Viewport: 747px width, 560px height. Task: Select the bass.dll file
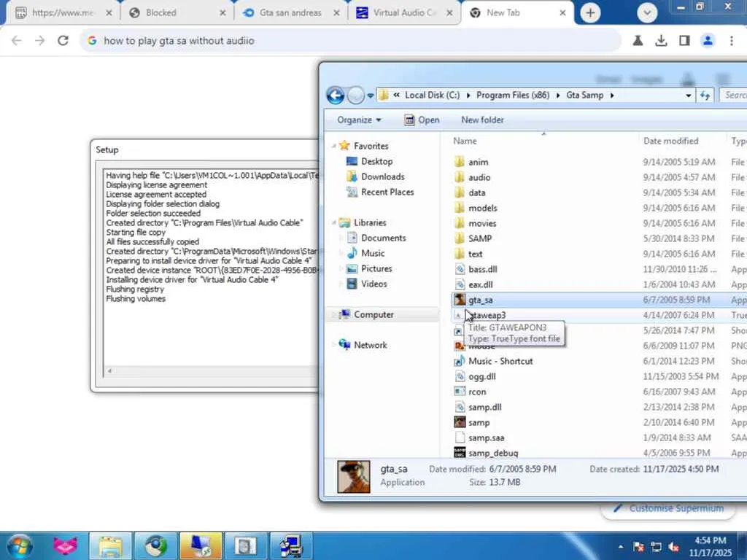point(483,270)
